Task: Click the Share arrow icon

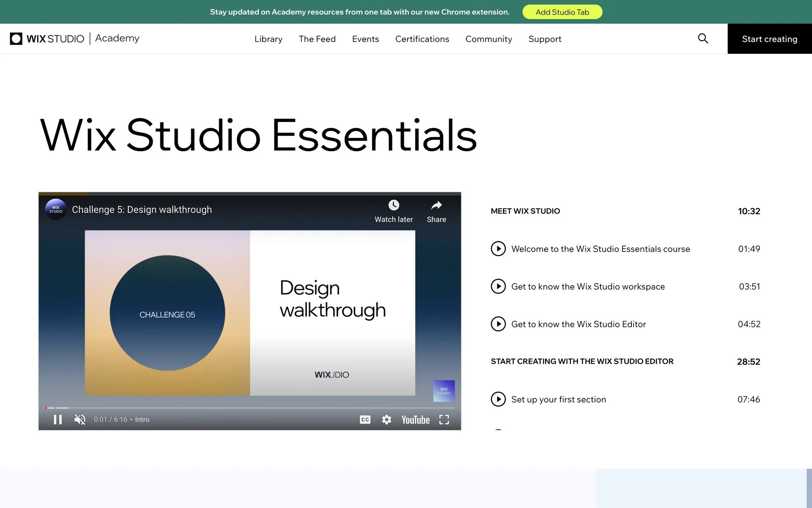Action: [436, 206]
